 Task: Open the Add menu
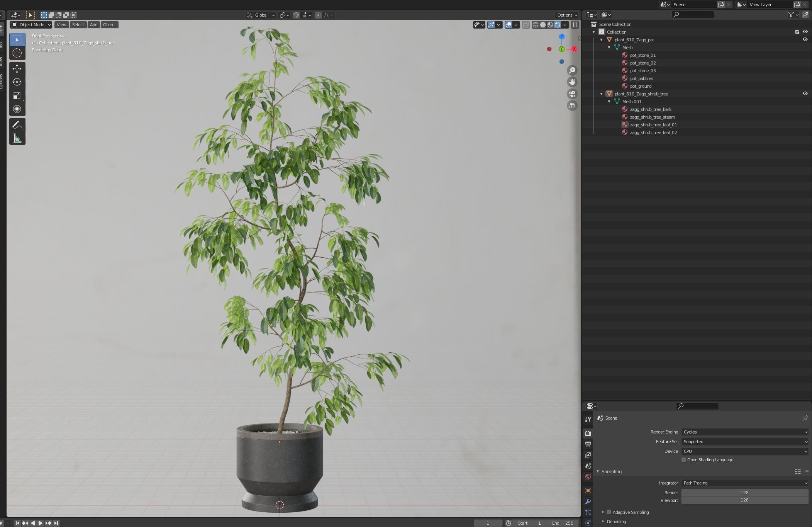click(93, 25)
